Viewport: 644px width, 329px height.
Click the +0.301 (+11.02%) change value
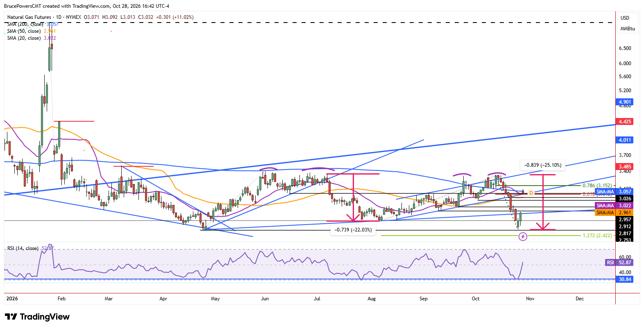coord(175,17)
